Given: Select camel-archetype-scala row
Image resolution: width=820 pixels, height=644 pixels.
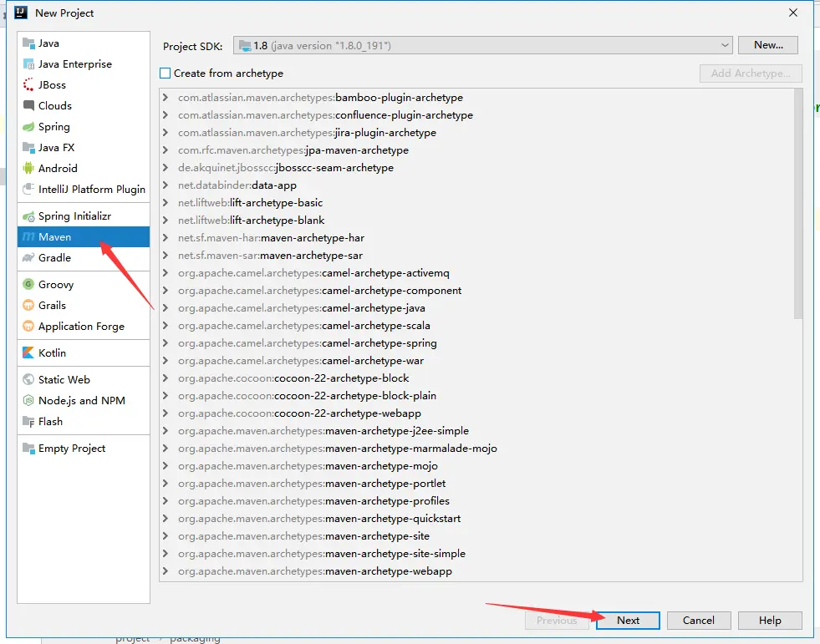Looking at the screenshot, I should pos(303,325).
